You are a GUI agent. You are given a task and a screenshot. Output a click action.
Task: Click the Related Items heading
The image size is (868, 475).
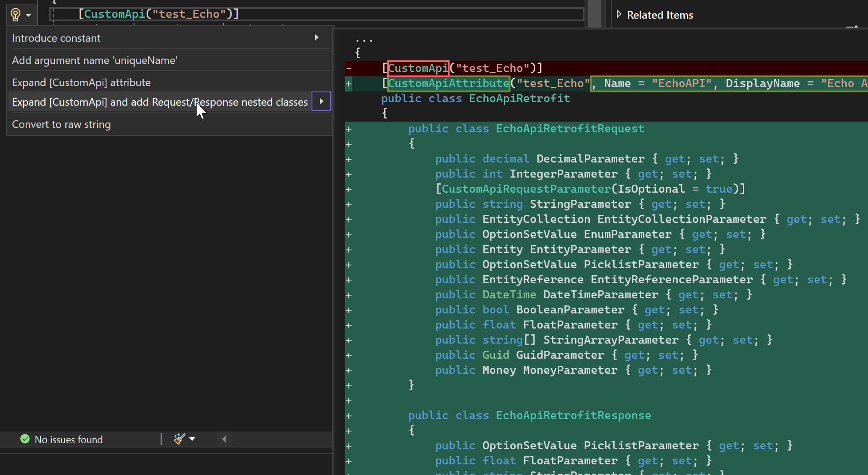coord(660,15)
